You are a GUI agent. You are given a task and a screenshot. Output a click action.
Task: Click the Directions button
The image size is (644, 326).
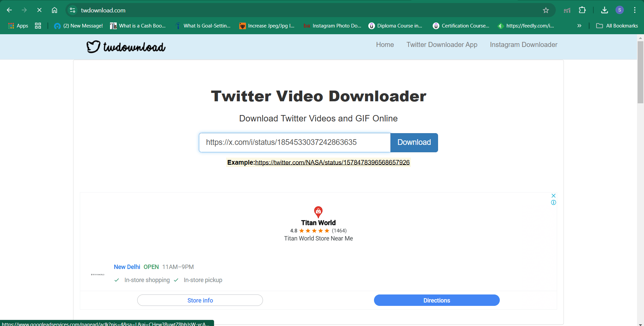pyautogui.click(x=437, y=300)
